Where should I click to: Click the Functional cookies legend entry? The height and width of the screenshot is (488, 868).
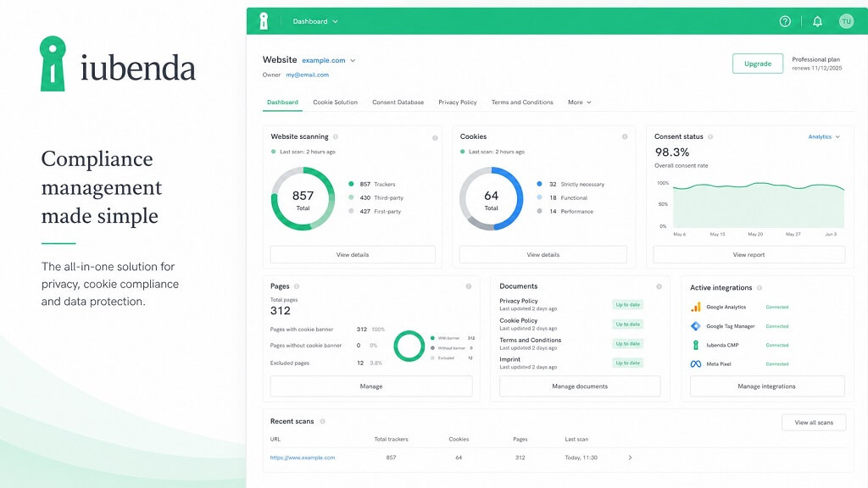pos(562,197)
